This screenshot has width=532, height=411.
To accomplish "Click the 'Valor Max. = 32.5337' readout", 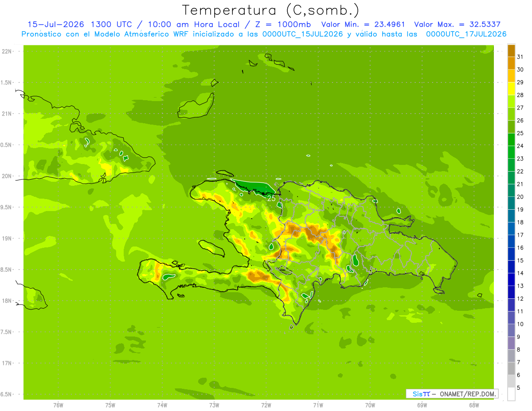I will click(x=458, y=24).
